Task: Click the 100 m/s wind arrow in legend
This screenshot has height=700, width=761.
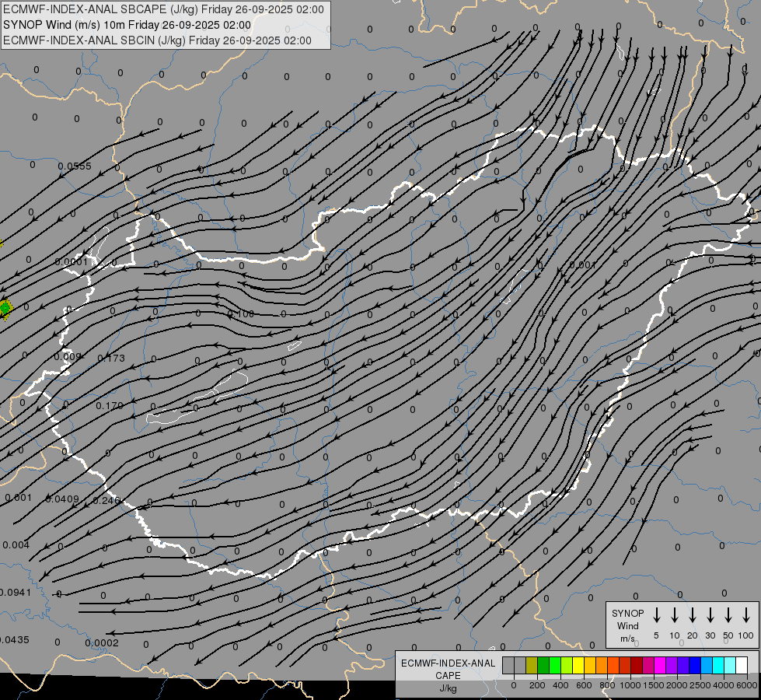Action: pos(746,615)
